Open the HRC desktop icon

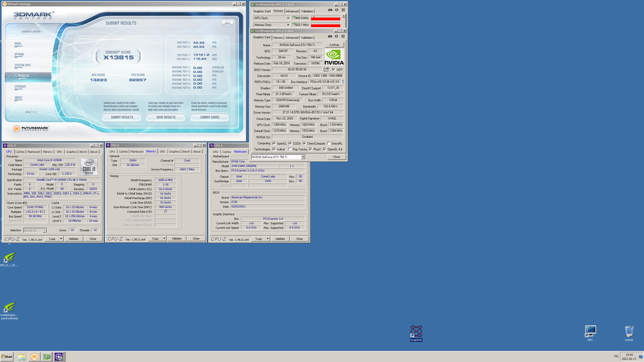click(590, 333)
